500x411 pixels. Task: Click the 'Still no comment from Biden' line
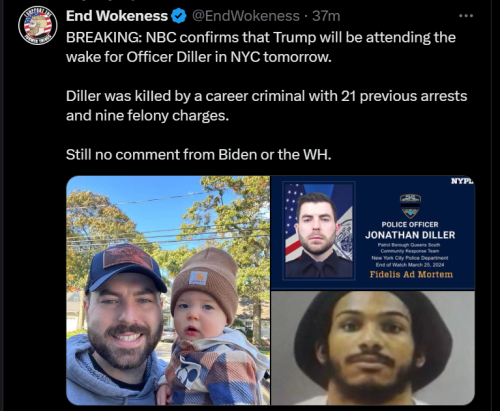[x=199, y=155]
